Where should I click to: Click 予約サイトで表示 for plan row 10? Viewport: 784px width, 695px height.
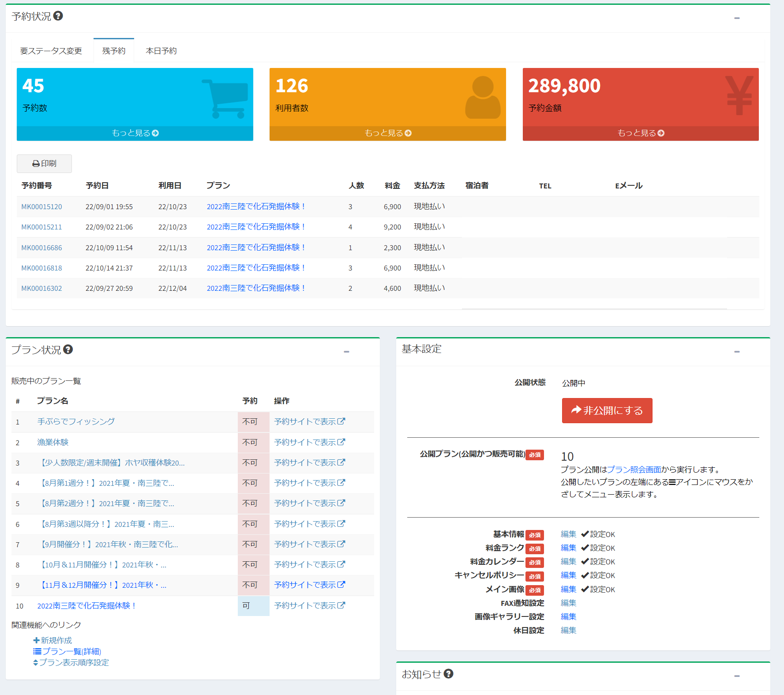(310, 605)
